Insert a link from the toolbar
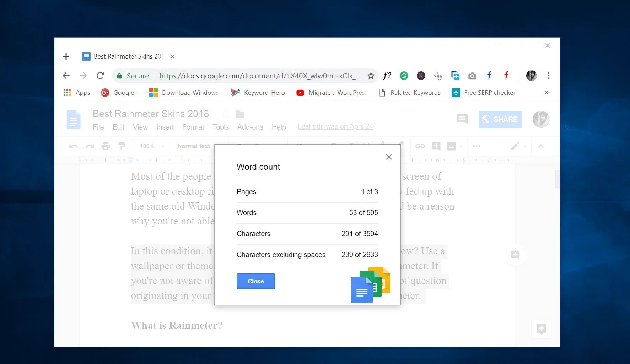Viewport: 630px width, 364px height. tap(420, 146)
